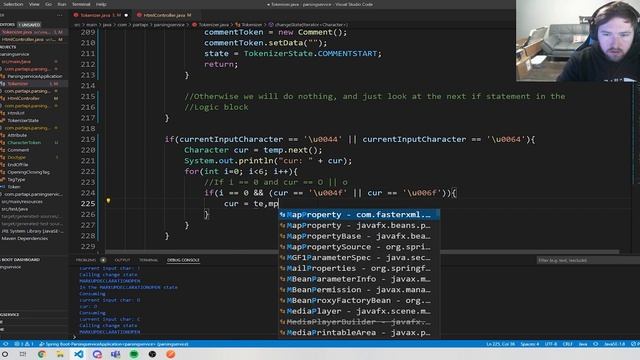640x360 pixels.
Task: Choose MapProperty com.fasterxml suggestion
Action: (359, 215)
